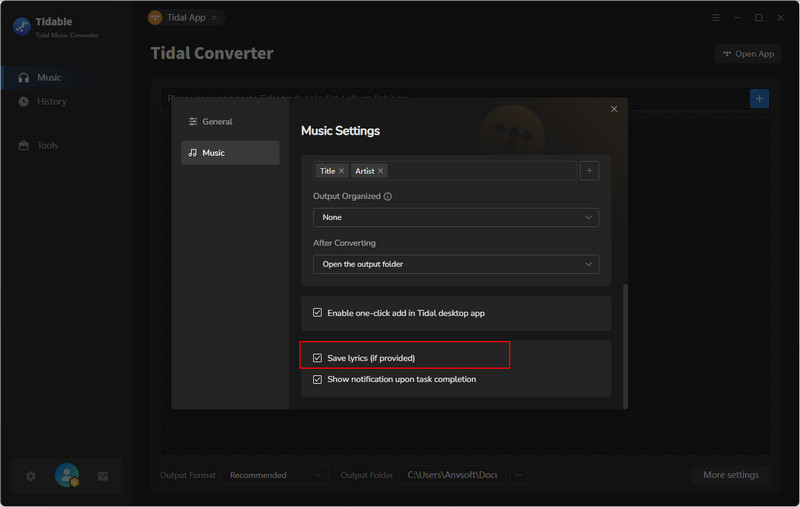Screen dimensions: 800x507
Task: Browse output folder with ellipsis button
Action: tap(518, 475)
